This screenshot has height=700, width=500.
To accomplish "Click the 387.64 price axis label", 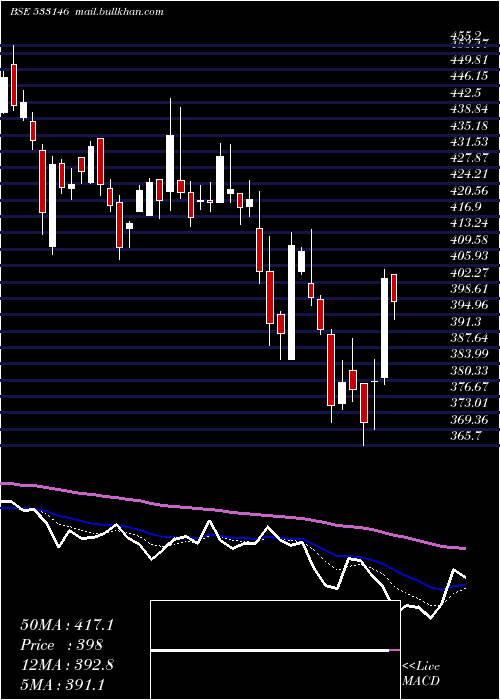I will pos(469,338).
